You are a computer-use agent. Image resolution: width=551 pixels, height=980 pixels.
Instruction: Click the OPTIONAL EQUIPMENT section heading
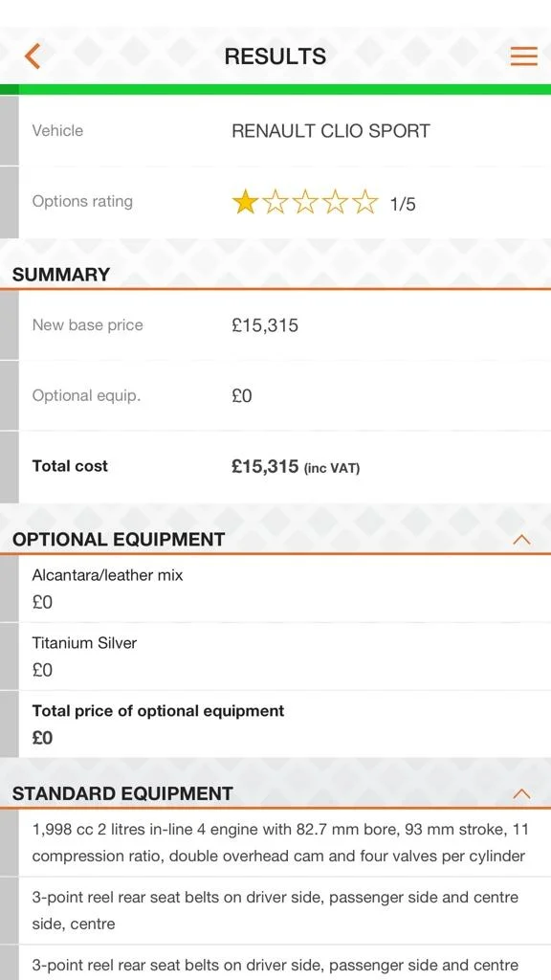(119, 540)
